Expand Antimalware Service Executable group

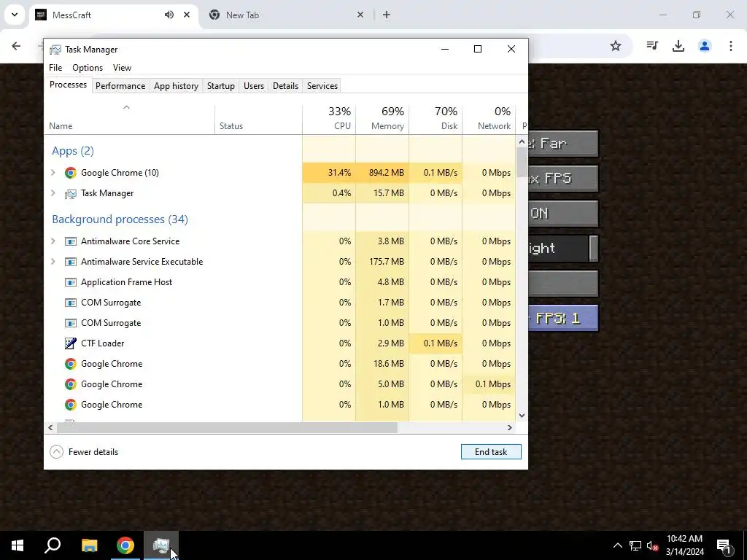pos(53,262)
